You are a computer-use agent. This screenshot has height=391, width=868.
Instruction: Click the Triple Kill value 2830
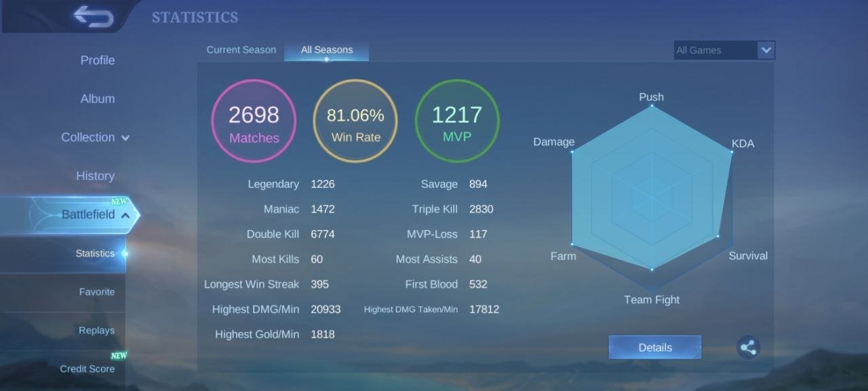(481, 210)
